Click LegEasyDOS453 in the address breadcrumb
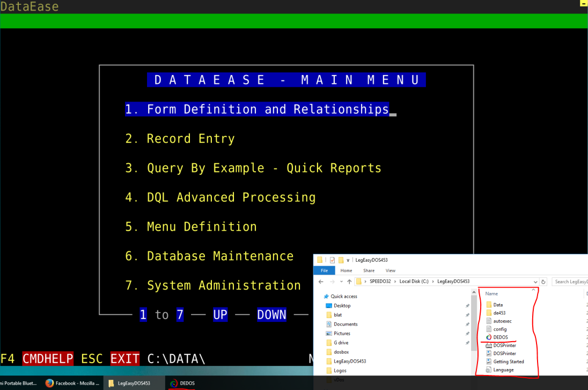Viewport: 588px width, 390px height. coord(453,281)
